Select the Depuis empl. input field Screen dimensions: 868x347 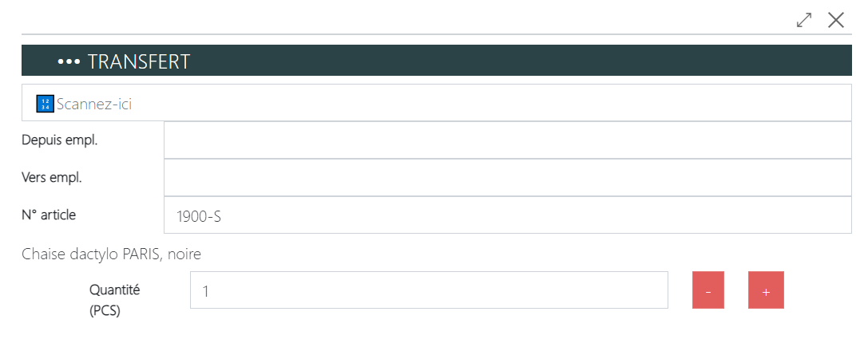[507, 140]
